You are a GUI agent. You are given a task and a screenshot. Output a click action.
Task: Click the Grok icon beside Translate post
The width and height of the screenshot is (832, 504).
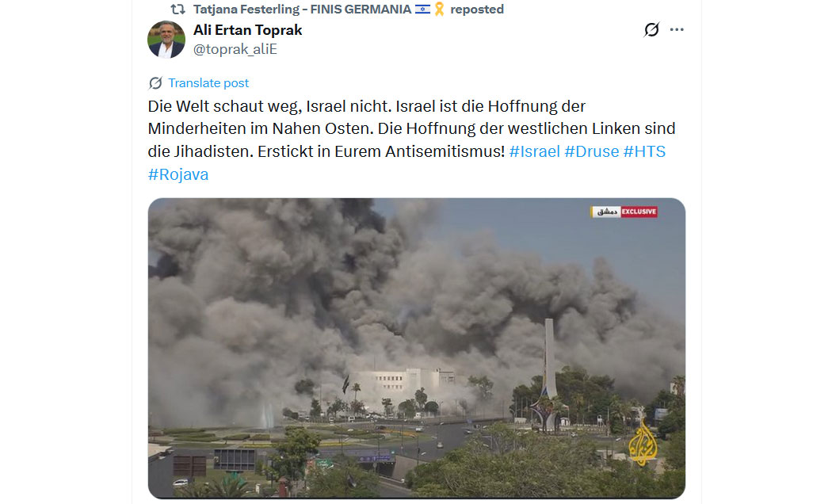point(155,83)
